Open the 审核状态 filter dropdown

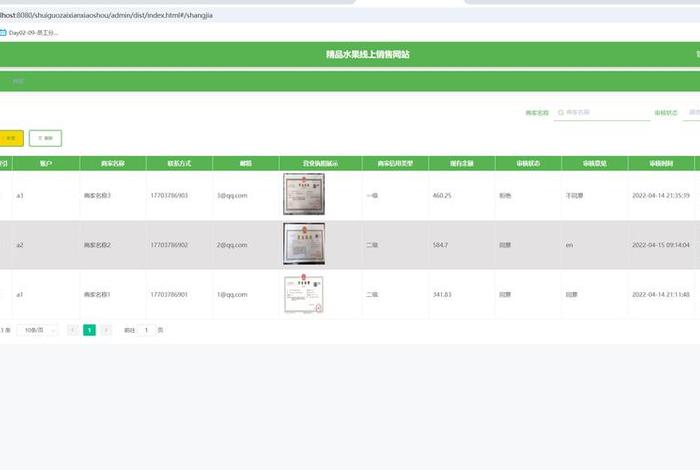point(691,113)
